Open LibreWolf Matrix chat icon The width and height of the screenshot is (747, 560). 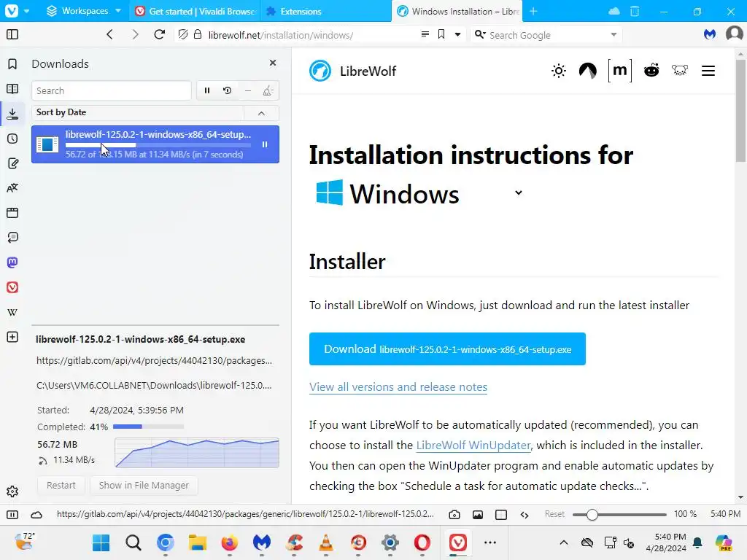coord(620,71)
